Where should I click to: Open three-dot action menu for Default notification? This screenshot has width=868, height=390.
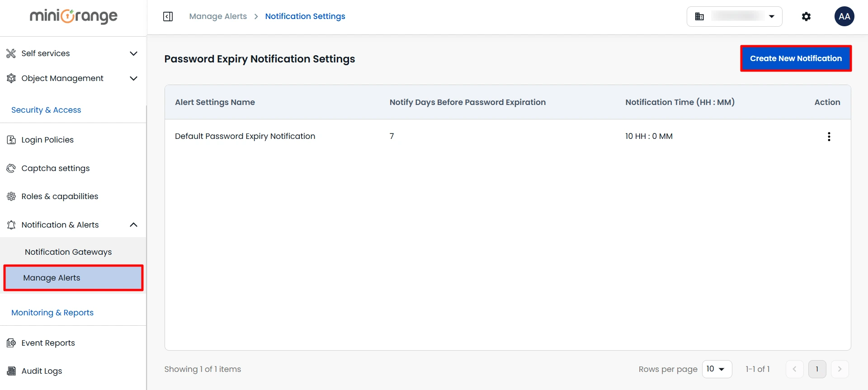click(829, 137)
